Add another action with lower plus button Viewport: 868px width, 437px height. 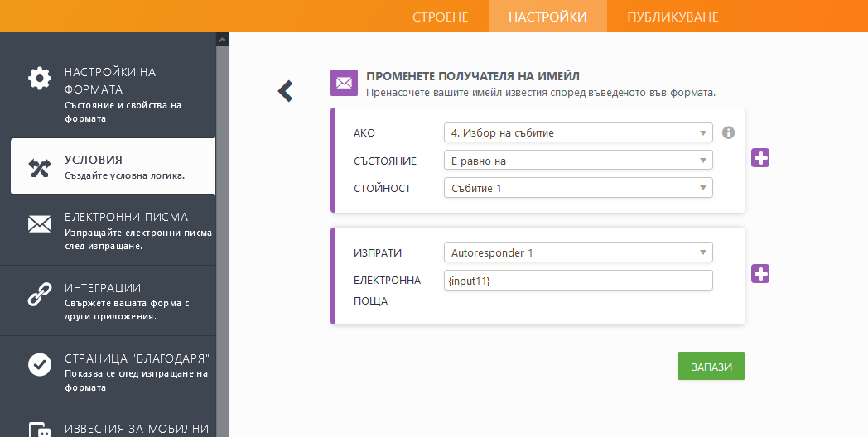(x=760, y=273)
